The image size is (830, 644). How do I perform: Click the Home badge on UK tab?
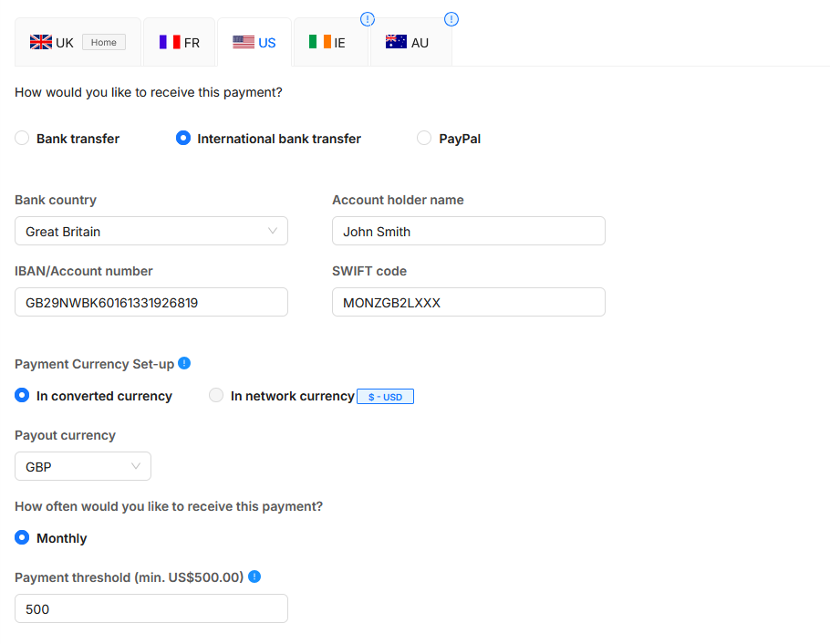104,42
